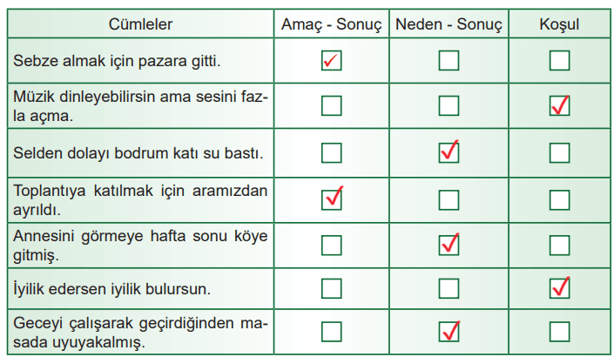614x364 pixels.
Task: Uncheck Amaç - Sonuç for 'Toplantıya katılmak' sentence
Action: [x=331, y=199]
